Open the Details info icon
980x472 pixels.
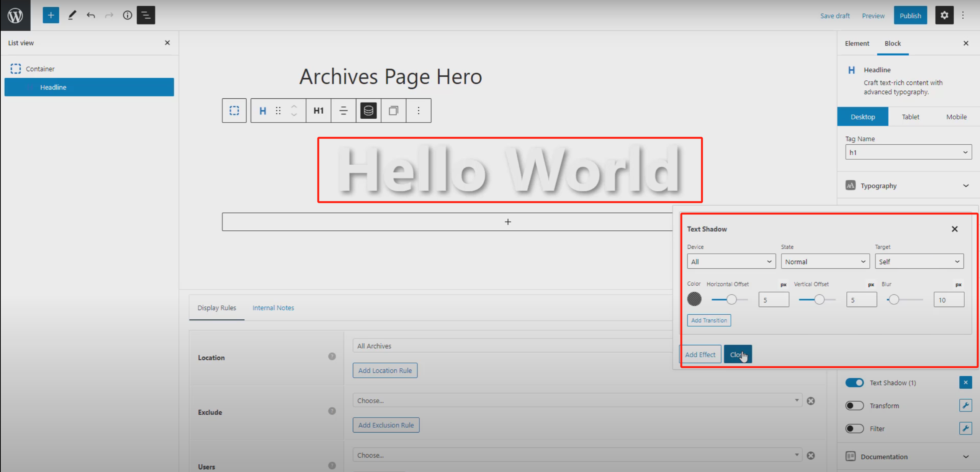click(x=127, y=15)
